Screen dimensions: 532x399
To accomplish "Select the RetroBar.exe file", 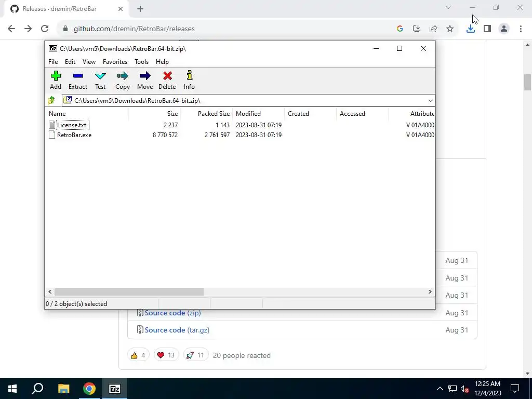I will pos(74,135).
